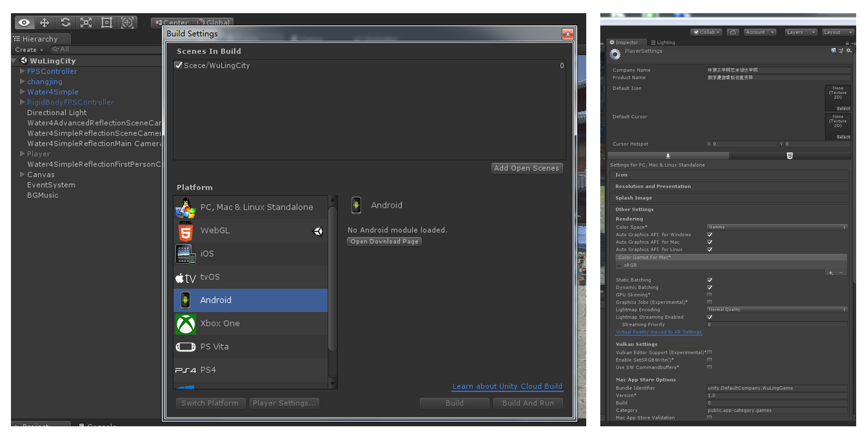Expand the changjing object in Hierarchy
The height and width of the screenshot is (439, 868).
(x=22, y=81)
